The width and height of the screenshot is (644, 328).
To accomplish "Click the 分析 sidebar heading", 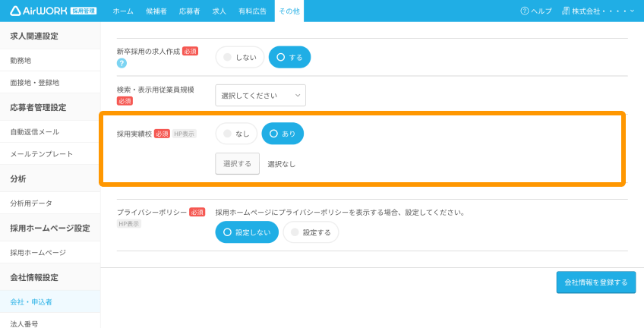I will pyautogui.click(x=18, y=179).
